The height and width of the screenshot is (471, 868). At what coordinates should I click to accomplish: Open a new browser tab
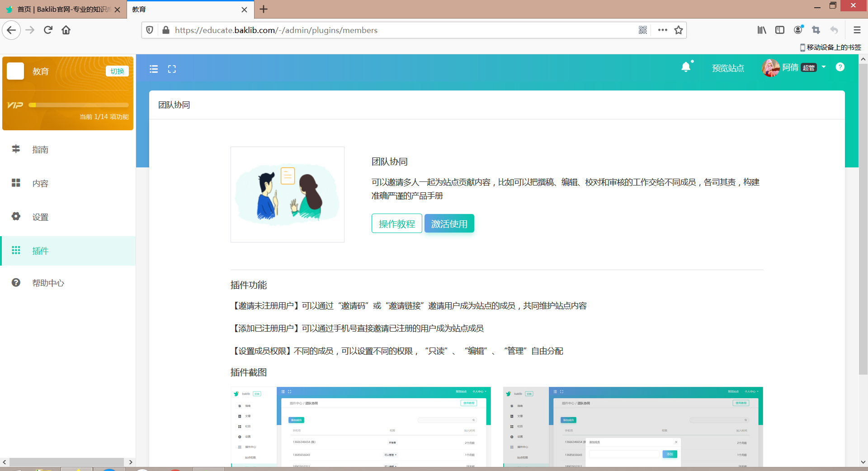point(264,9)
